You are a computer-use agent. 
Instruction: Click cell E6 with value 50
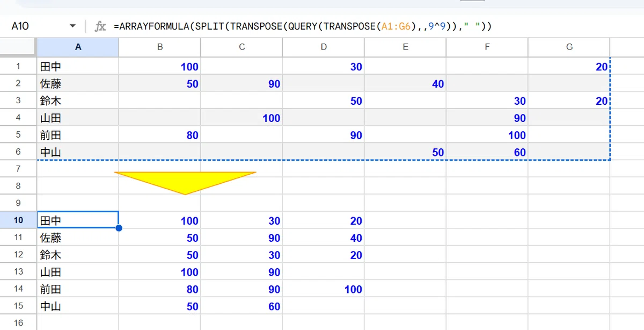[405, 152]
